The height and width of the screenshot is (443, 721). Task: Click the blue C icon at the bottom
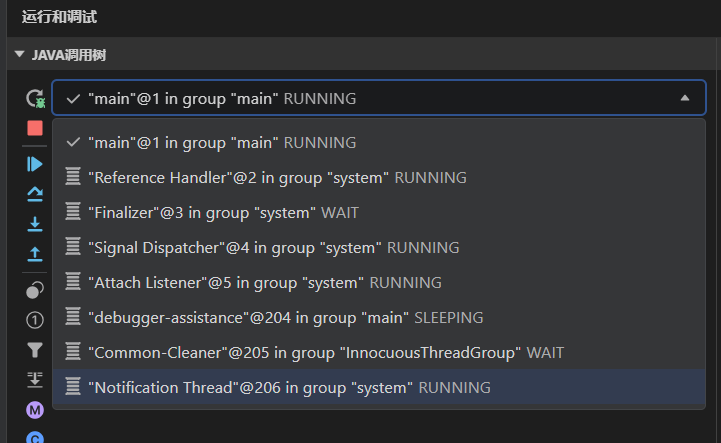click(35, 437)
